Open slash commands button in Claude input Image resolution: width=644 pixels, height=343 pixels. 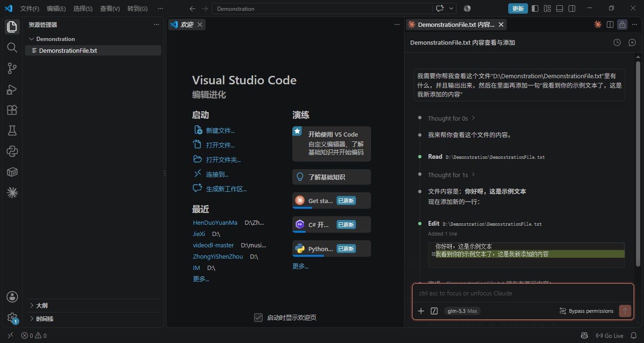coord(434,311)
